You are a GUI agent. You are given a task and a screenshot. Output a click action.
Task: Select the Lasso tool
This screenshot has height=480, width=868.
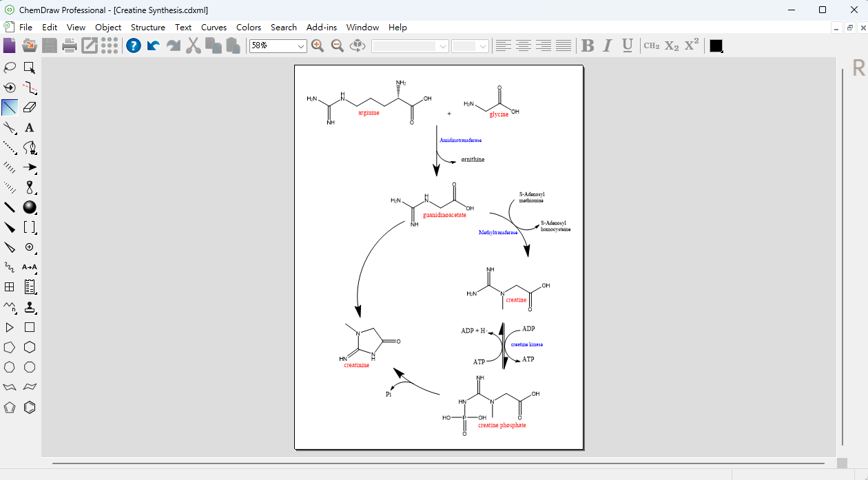pos(10,67)
